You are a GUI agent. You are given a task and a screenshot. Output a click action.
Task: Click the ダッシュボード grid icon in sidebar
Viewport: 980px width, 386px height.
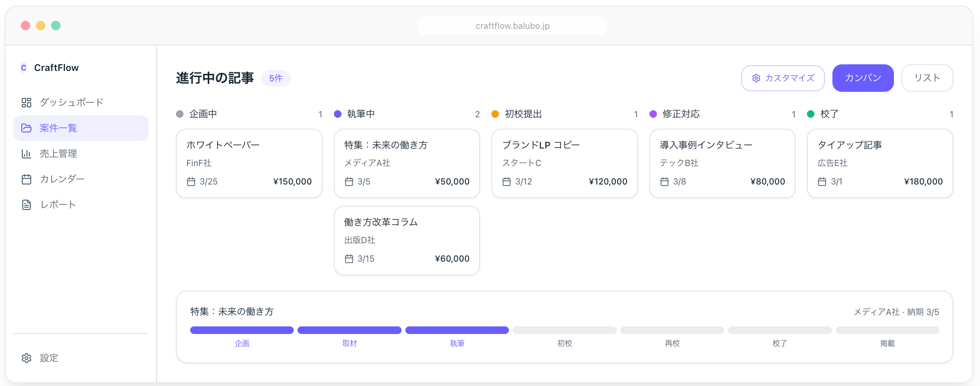(26, 103)
